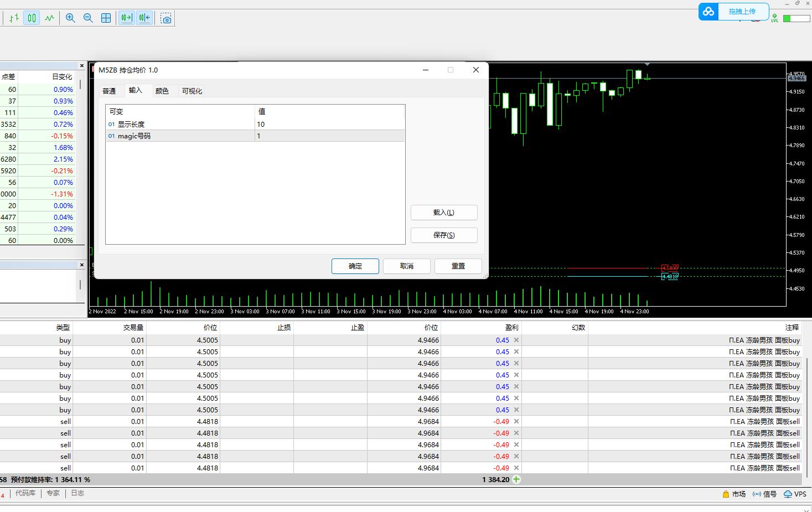The height and width of the screenshot is (512, 812).
Task: Open the 信号 signals link
Action: [x=764, y=494]
